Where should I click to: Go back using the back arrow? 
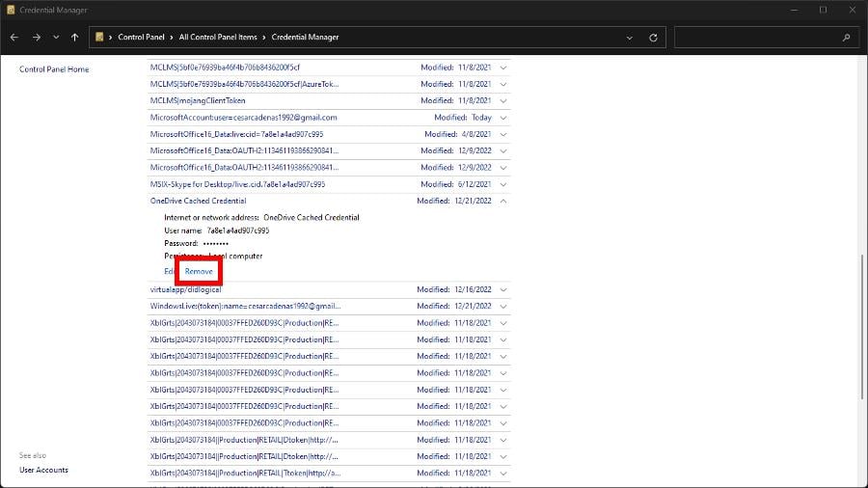coord(14,37)
